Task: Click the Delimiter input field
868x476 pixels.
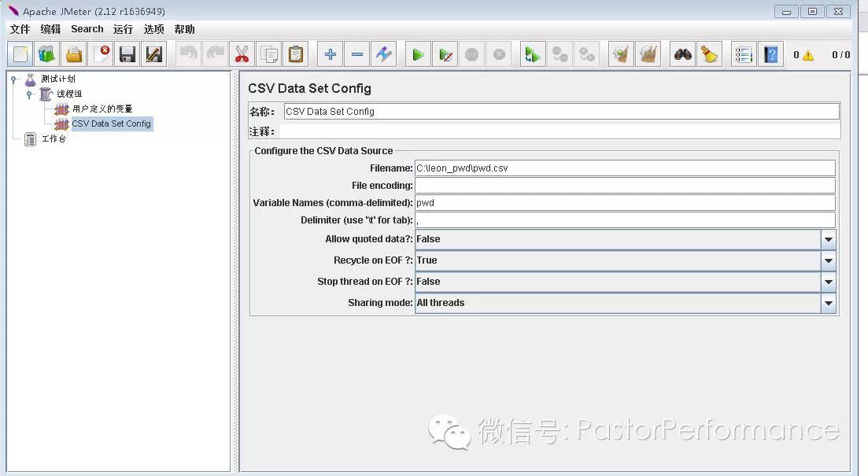Action: [x=625, y=220]
